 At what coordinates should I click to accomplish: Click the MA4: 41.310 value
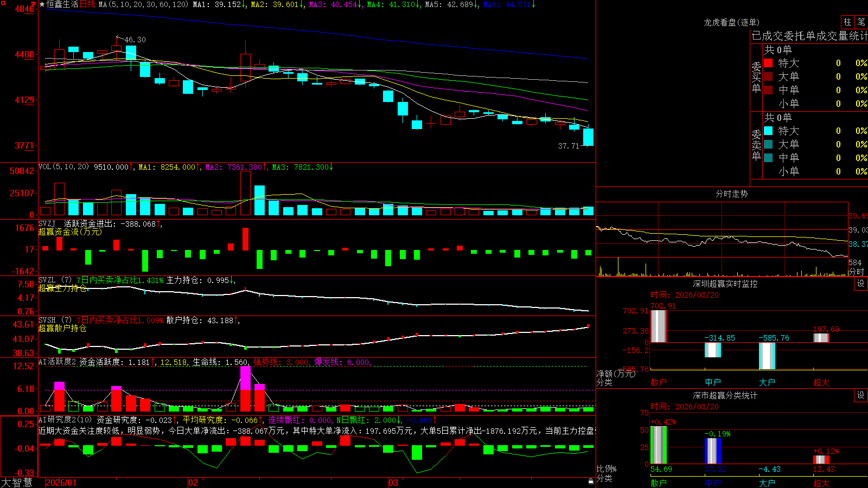tap(393, 4)
